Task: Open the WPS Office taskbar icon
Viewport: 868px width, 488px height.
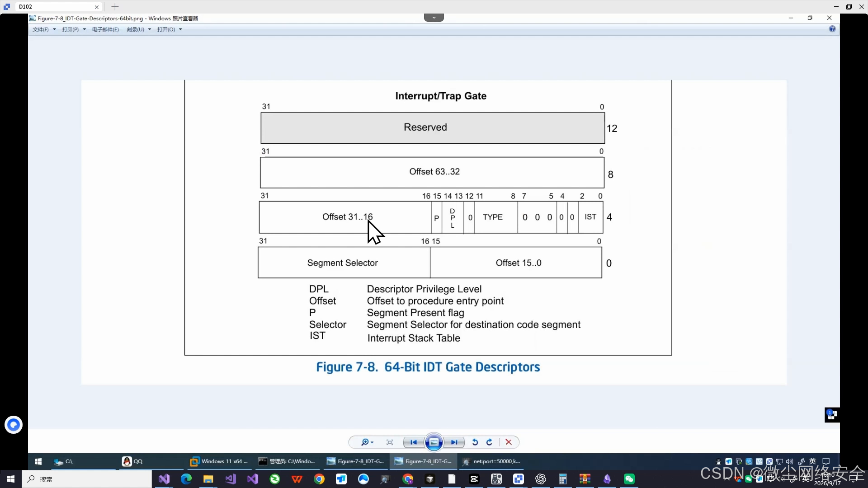Action: (x=297, y=479)
